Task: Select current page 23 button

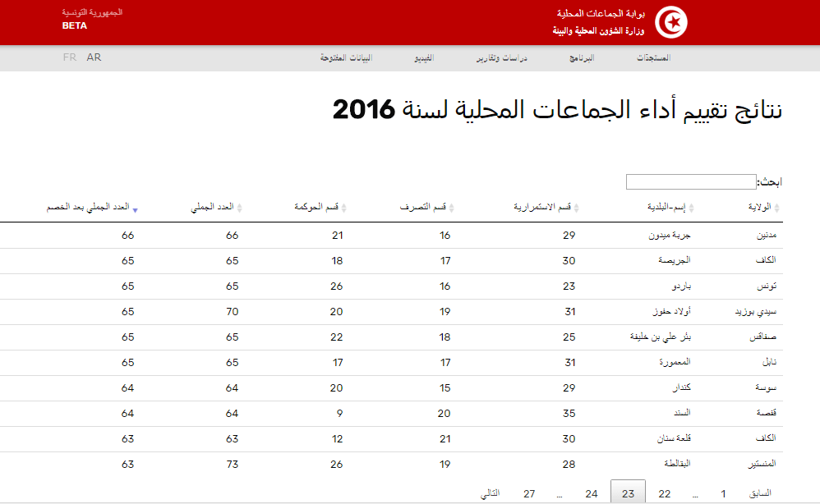Action: [x=628, y=492]
